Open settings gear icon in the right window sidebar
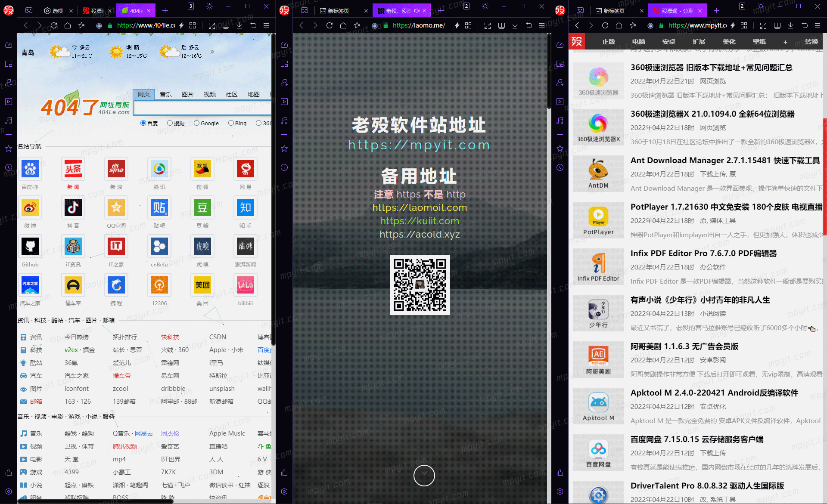 pyautogui.click(x=560, y=492)
